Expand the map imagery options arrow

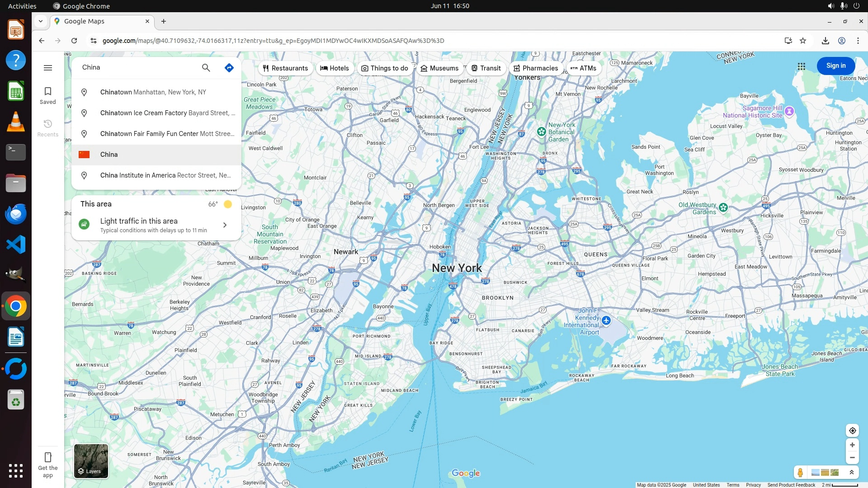(x=852, y=473)
